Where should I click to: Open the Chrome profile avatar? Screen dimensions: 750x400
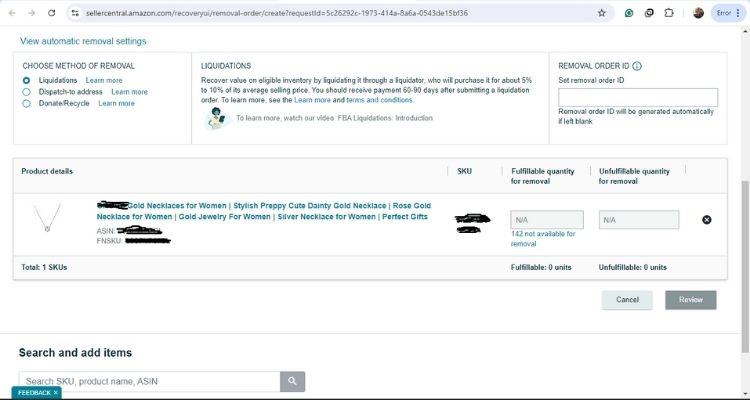[698, 13]
